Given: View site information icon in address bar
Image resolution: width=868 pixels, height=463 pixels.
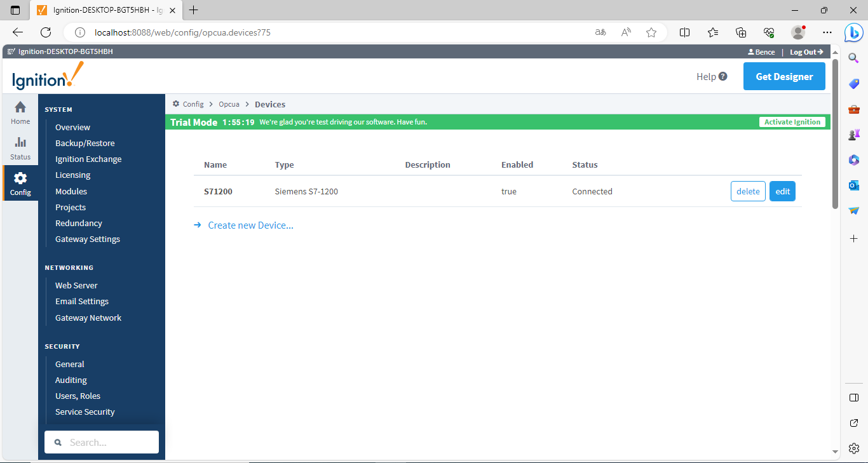Looking at the screenshot, I should point(80,32).
